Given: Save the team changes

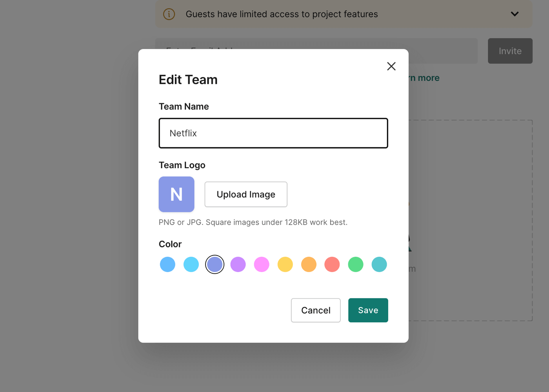Looking at the screenshot, I should click(x=368, y=310).
